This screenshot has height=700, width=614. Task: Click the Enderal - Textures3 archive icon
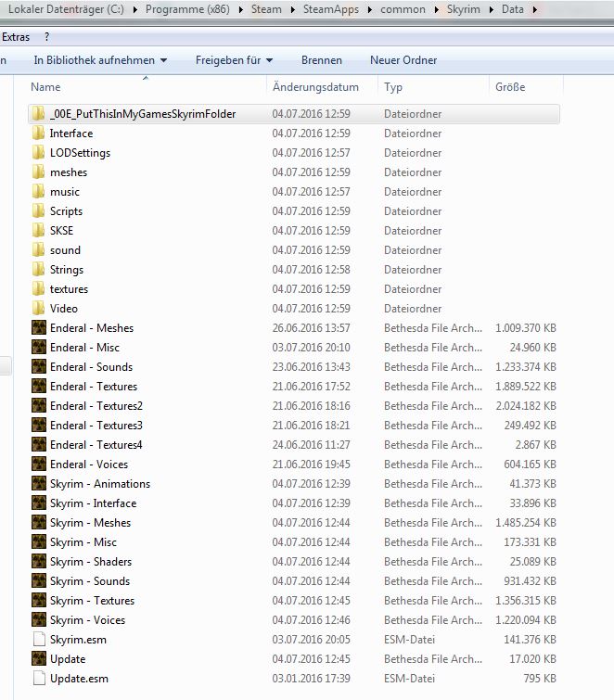[x=39, y=426]
